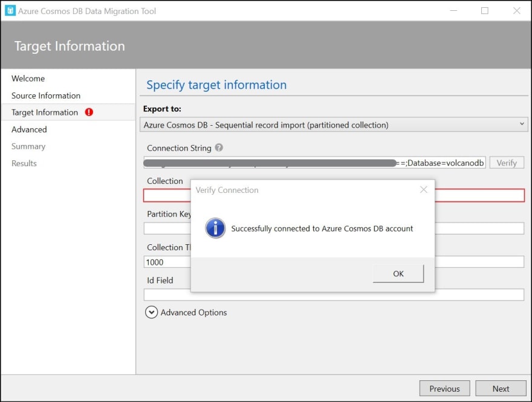Click the Azure Cosmos DB app icon in title bar
The image size is (532, 402).
pos(10,10)
